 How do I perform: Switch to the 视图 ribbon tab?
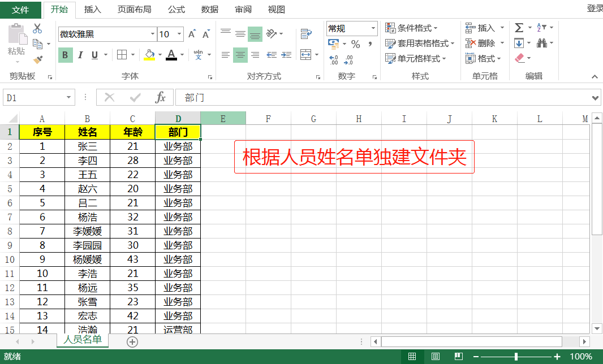tap(276, 9)
